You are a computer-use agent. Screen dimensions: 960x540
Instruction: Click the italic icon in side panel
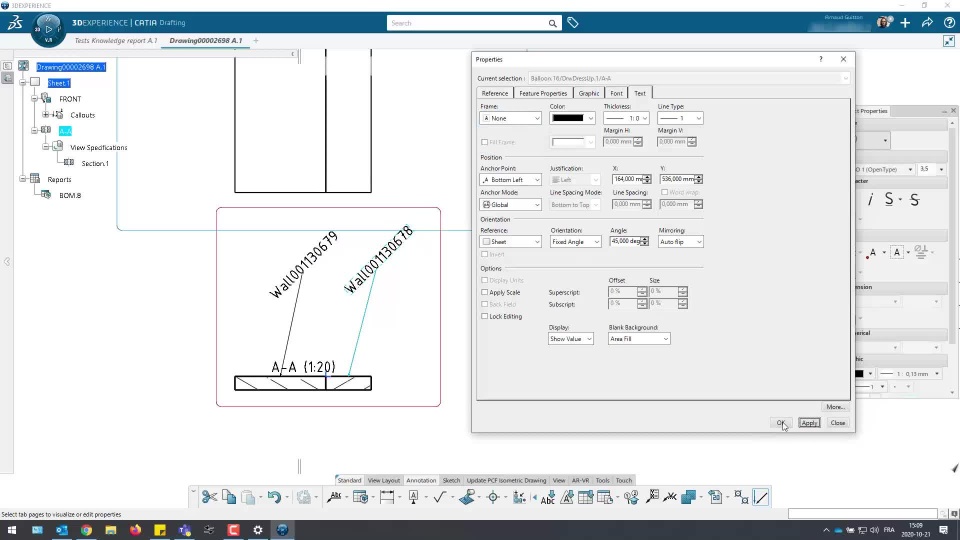tap(870, 200)
